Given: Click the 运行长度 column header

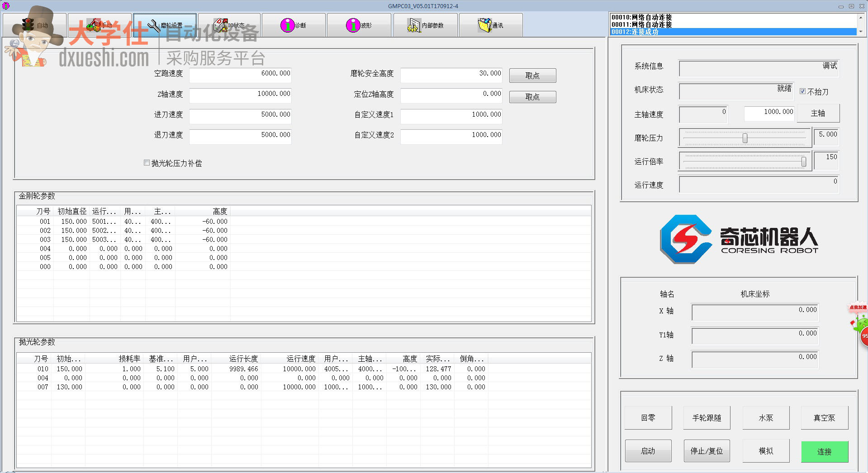Looking at the screenshot, I should (236, 359).
